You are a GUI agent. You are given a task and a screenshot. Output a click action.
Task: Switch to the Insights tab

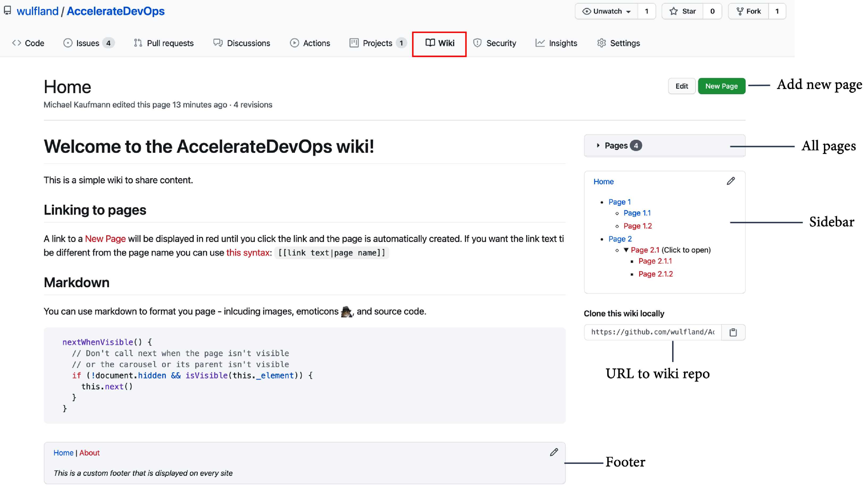pos(556,43)
